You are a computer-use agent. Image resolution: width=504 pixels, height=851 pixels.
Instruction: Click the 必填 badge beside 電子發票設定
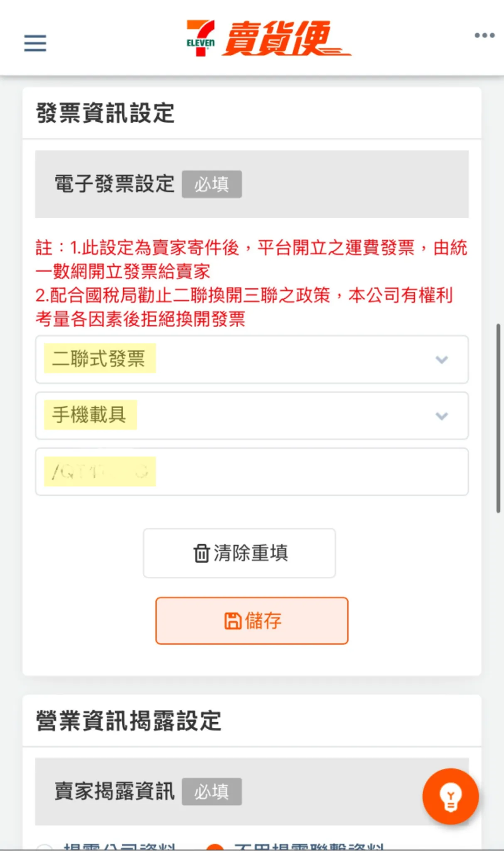pyautogui.click(x=212, y=184)
